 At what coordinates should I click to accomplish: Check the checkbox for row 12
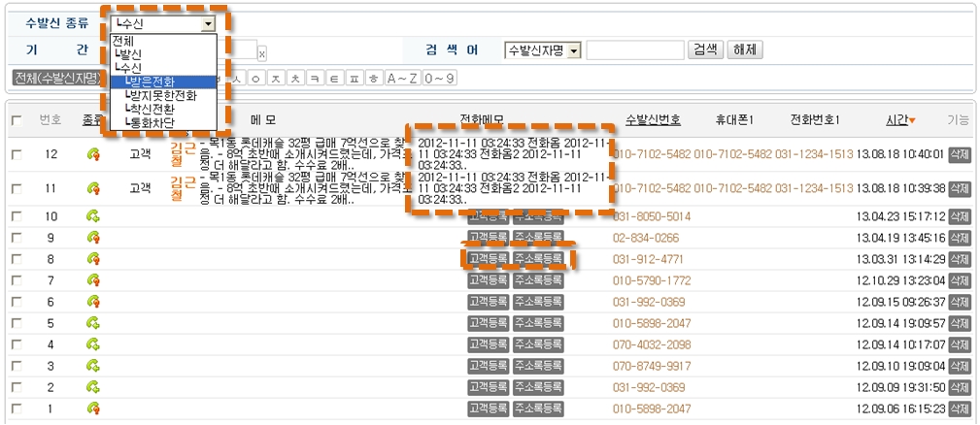pos(17,153)
